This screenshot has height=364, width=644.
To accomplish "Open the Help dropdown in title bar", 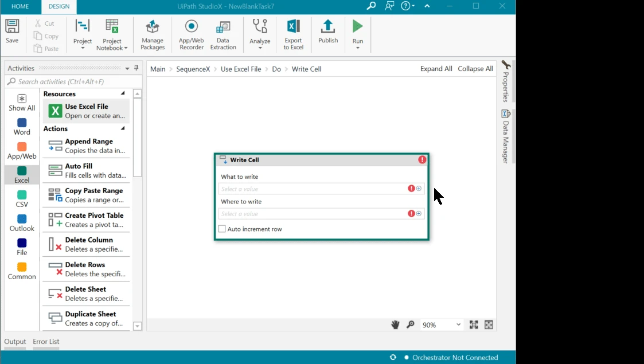I will (x=408, y=6).
